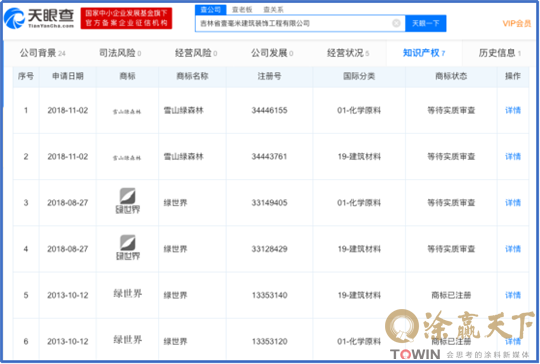Click the 商标名称 column header
The height and width of the screenshot is (364, 540).
[x=192, y=76]
